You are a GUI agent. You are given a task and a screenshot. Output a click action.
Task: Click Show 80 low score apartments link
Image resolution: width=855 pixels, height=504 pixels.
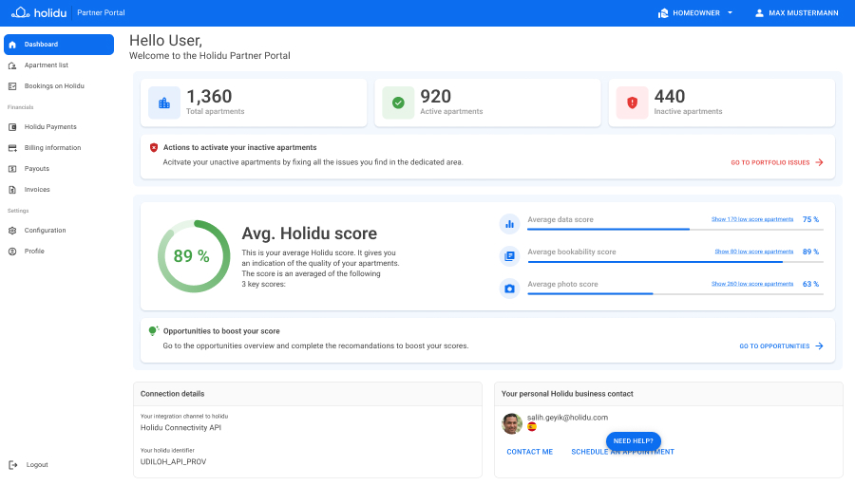click(754, 252)
